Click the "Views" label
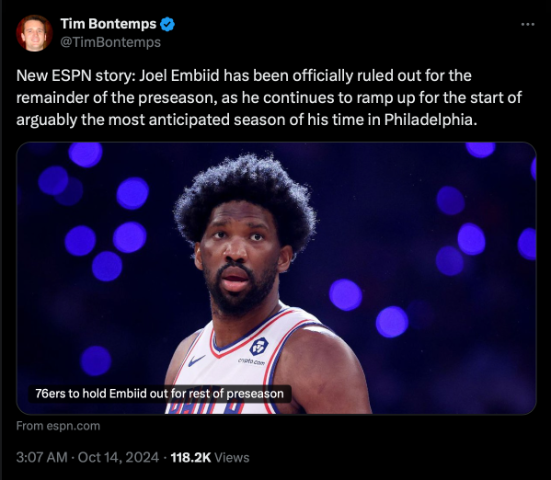This screenshot has height=480, width=551. tap(232, 458)
